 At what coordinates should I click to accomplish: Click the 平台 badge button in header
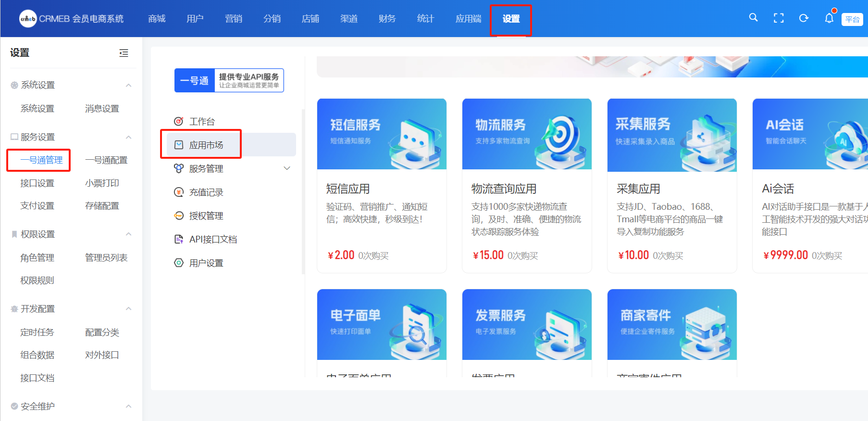852,19
